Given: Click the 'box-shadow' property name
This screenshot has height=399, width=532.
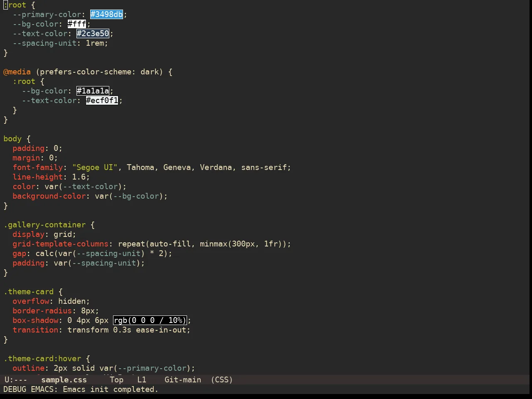Looking at the screenshot, I should [35, 320].
